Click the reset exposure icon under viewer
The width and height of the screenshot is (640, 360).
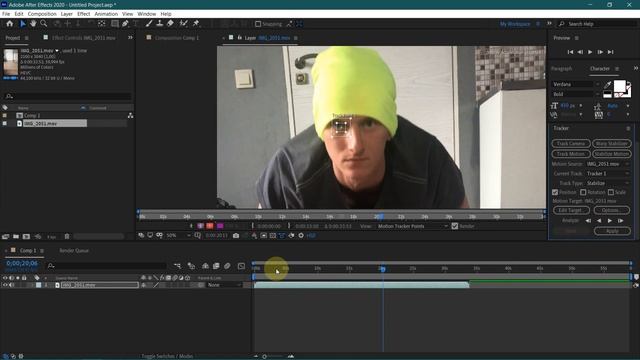pyautogui.click(x=301, y=236)
